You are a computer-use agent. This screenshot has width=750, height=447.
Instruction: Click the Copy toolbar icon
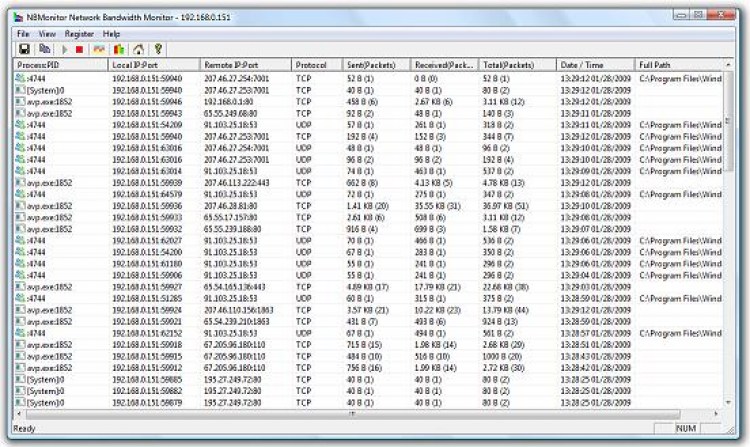pos(44,49)
